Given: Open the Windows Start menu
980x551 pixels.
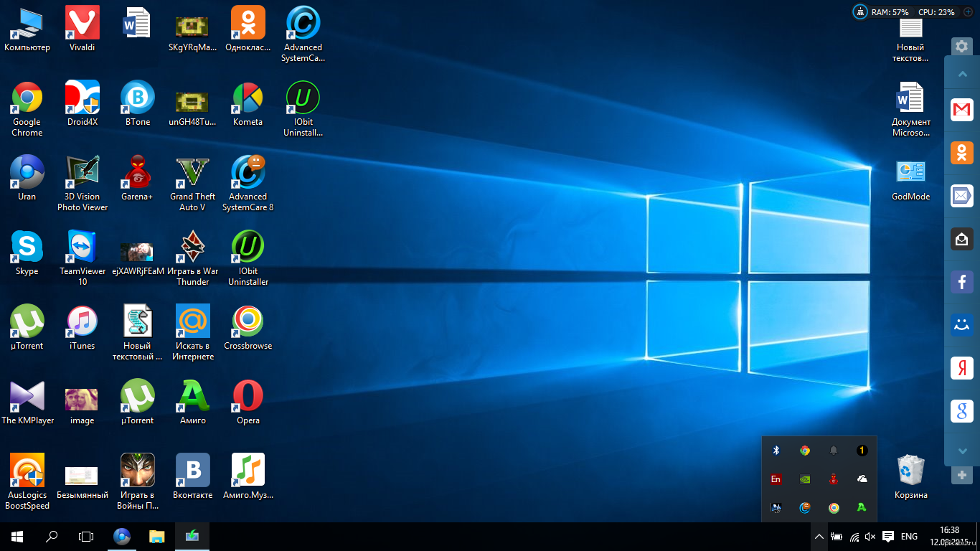Looking at the screenshot, I should pos(17,537).
